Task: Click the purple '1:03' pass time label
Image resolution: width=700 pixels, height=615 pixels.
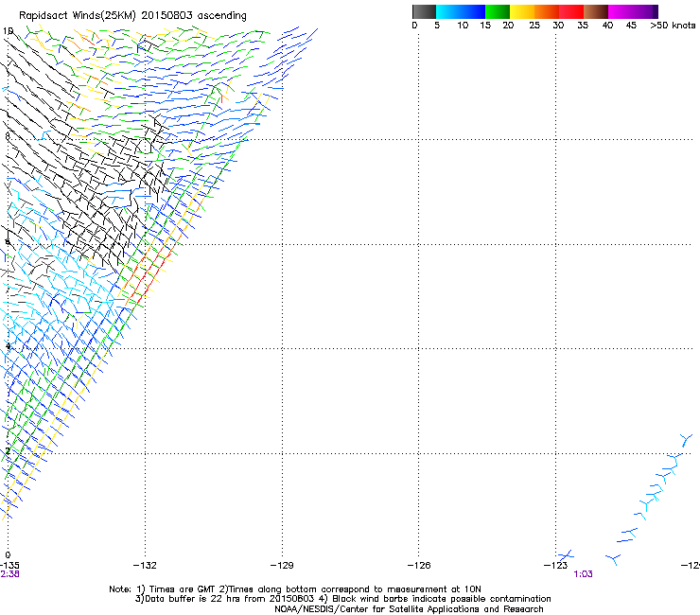Action: [583, 574]
